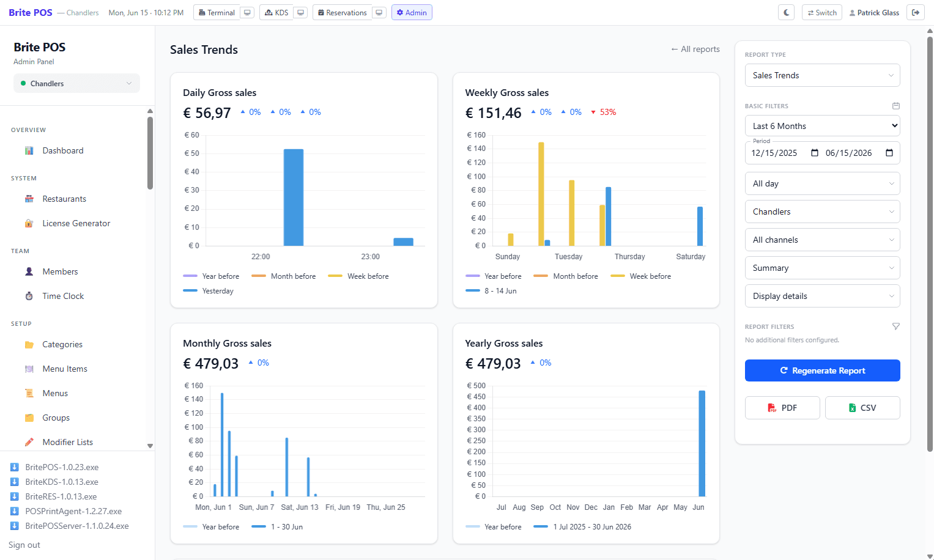The width and height of the screenshot is (934, 560).
Task: Open the Reservations pop-out monitor icon
Action: pos(379,12)
